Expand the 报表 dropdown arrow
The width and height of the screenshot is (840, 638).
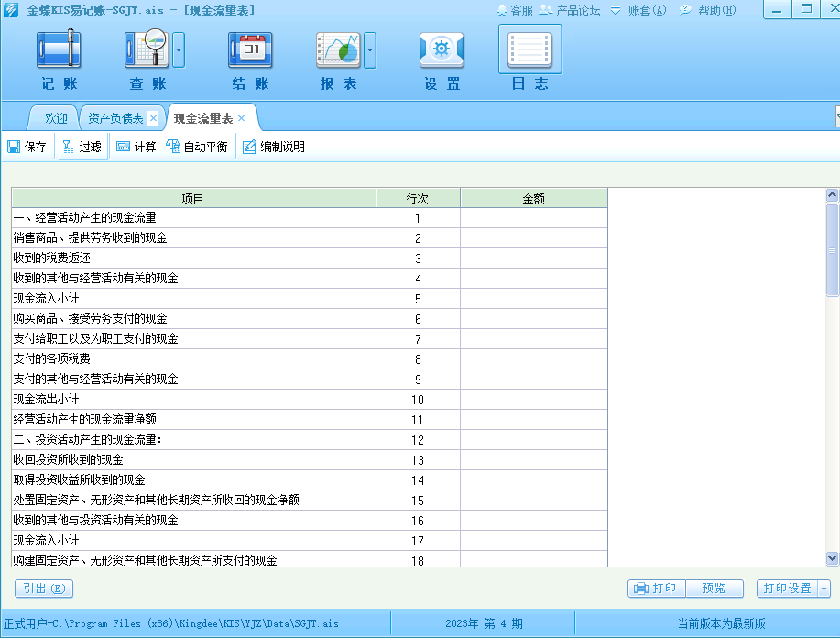click(370, 49)
